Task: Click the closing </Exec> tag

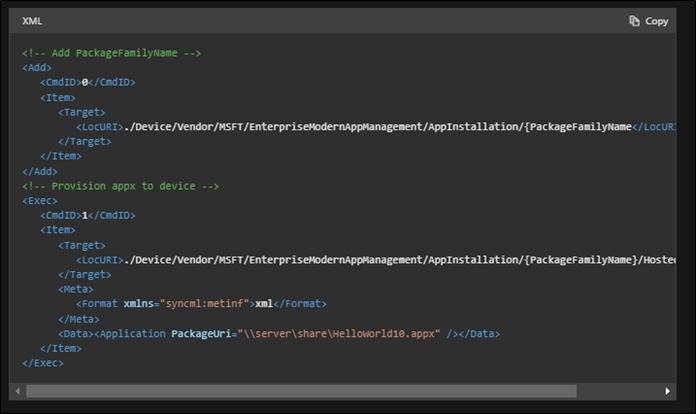Action: pyautogui.click(x=43, y=363)
